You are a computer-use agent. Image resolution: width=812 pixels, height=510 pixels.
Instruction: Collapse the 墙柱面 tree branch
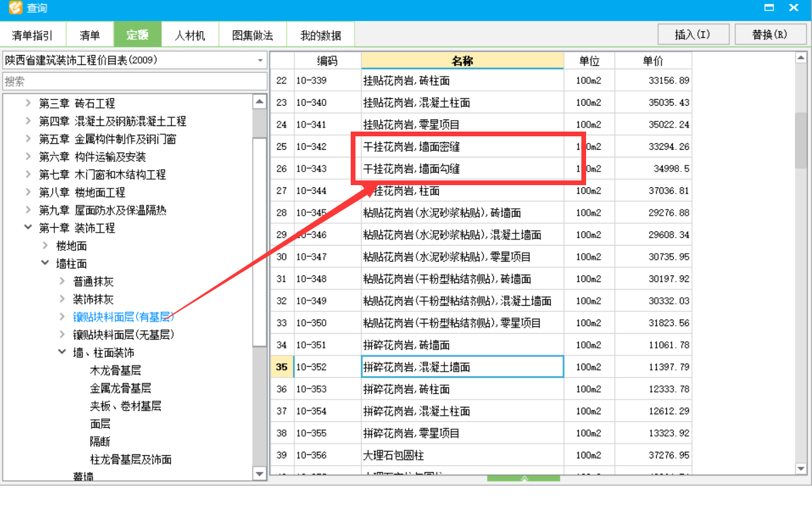coord(45,263)
